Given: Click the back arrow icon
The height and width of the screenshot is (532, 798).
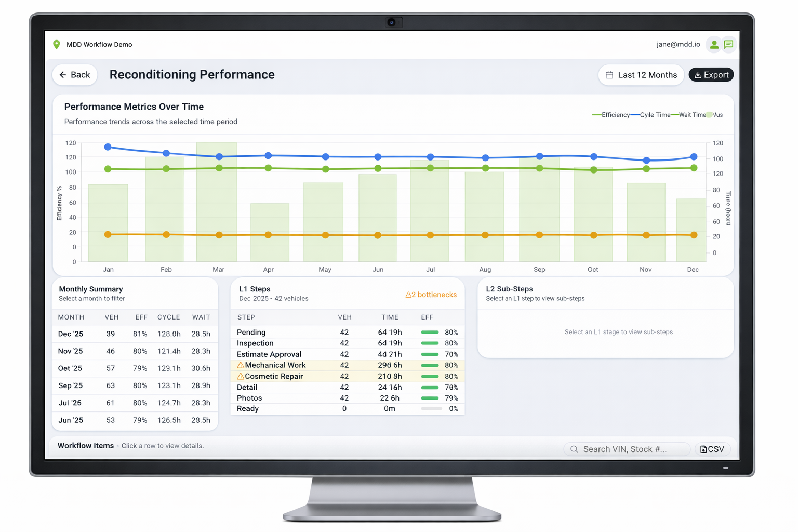Looking at the screenshot, I should (x=62, y=74).
